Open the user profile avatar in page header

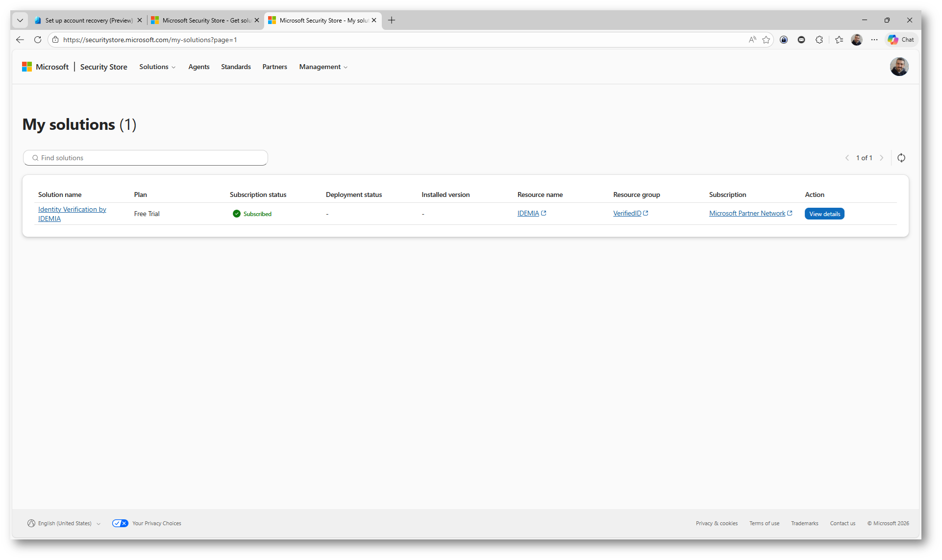pos(899,67)
